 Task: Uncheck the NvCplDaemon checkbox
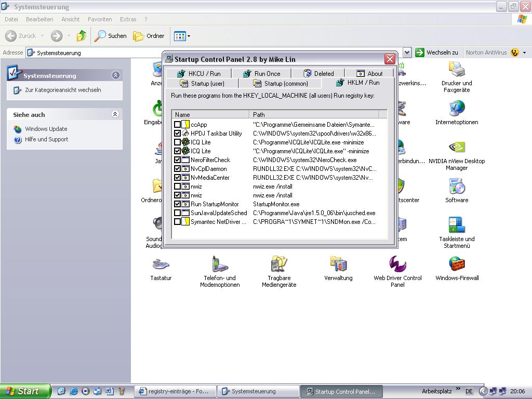point(177,169)
